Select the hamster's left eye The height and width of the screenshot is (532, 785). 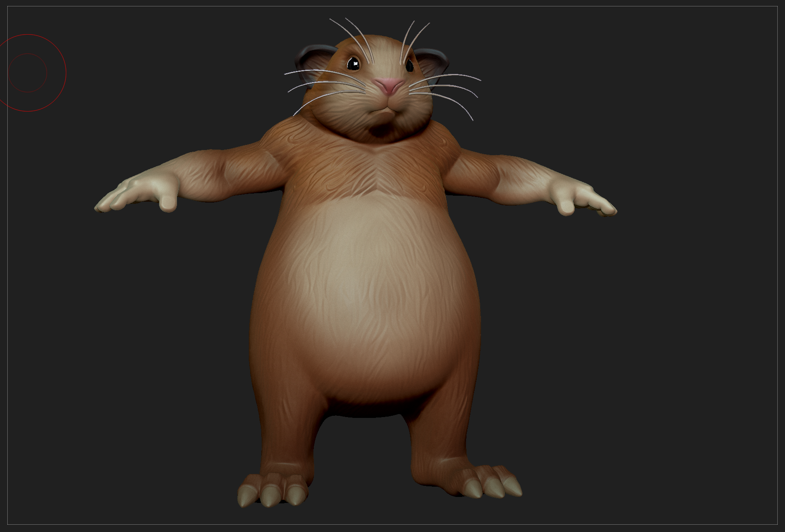(x=410, y=65)
